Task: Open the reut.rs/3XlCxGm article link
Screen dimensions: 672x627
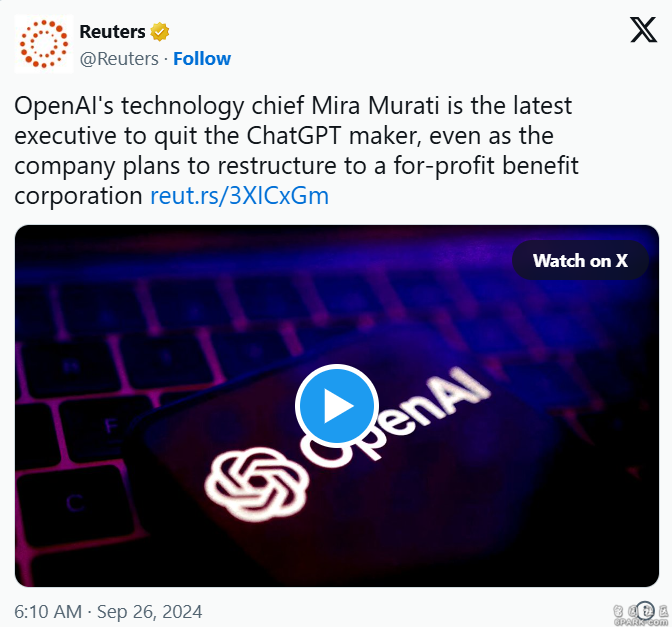Action: (240, 196)
